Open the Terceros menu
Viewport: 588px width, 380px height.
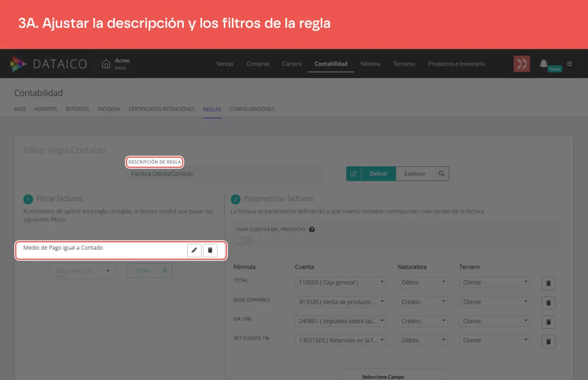(404, 64)
